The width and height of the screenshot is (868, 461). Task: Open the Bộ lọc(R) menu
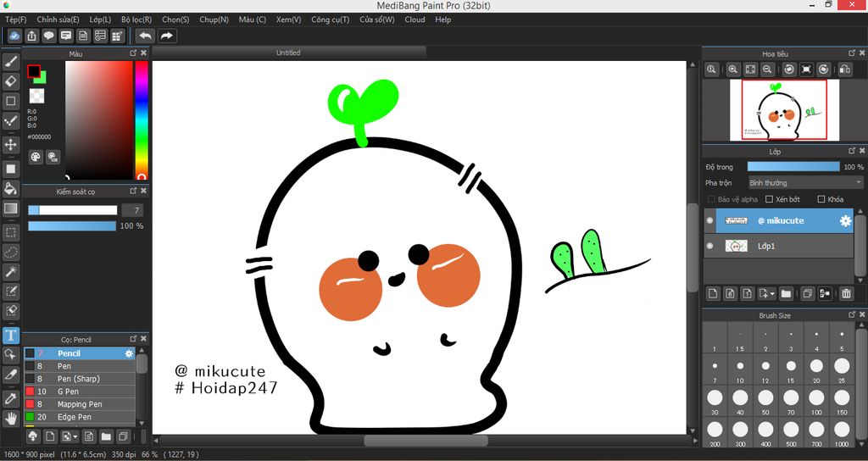click(x=136, y=19)
